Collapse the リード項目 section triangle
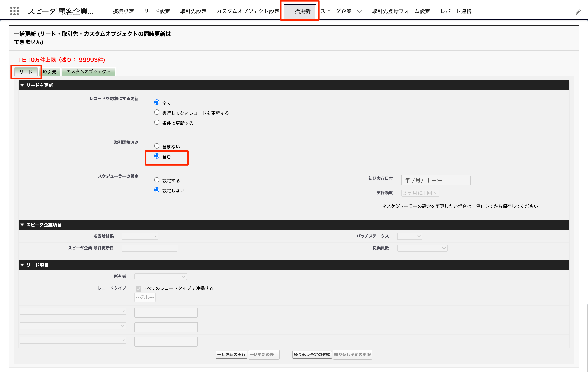The image size is (588, 372). (x=22, y=265)
